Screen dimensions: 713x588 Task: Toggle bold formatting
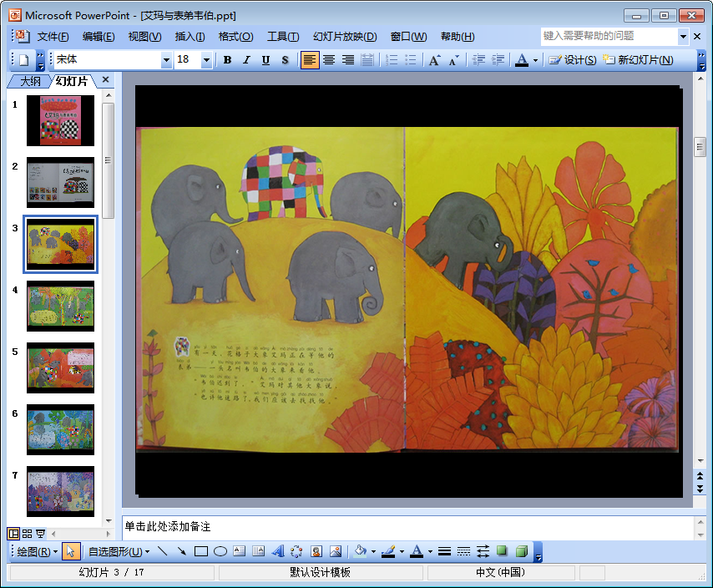click(x=227, y=60)
